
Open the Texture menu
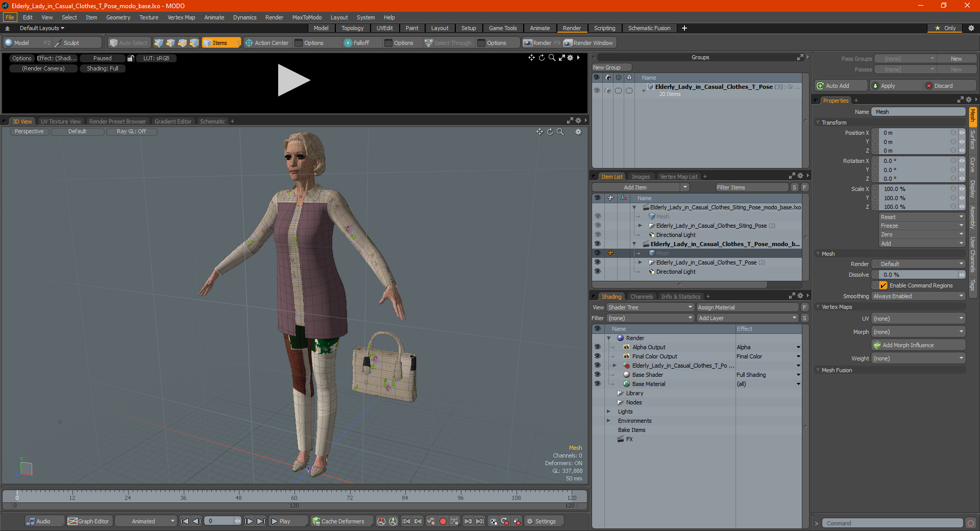coord(149,17)
